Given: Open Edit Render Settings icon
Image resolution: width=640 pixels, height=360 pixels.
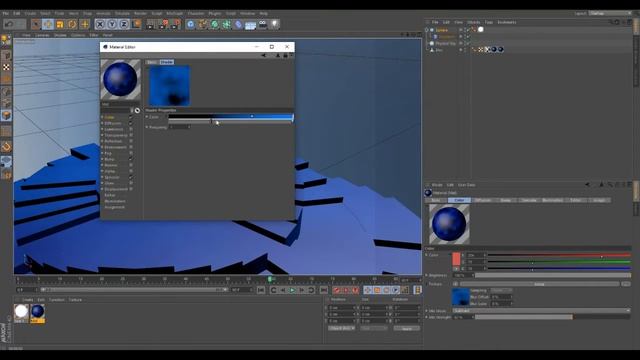Looking at the screenshot, I should click(176, 24).
